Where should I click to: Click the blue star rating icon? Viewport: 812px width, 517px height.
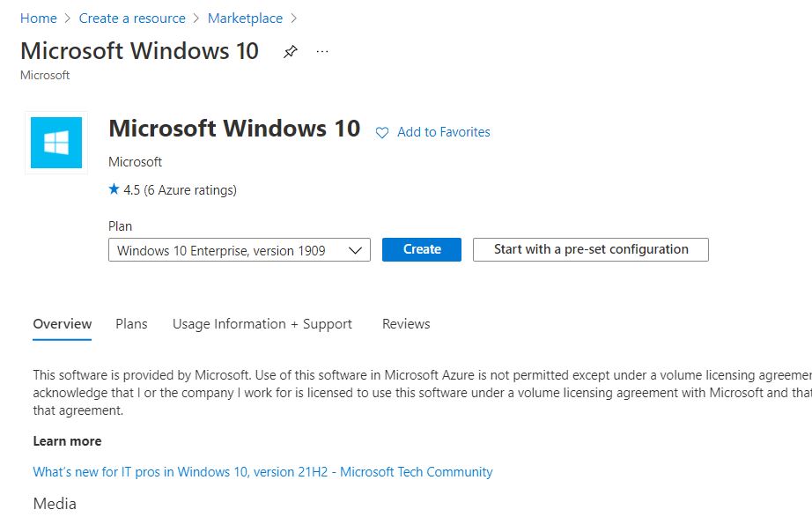click(x=114, y=189)
